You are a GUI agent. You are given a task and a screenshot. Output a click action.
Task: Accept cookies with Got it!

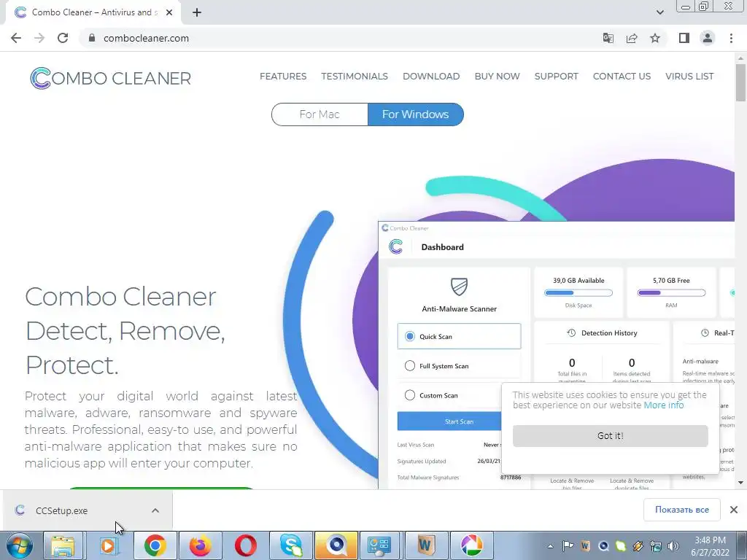click(x=611, y=436)
